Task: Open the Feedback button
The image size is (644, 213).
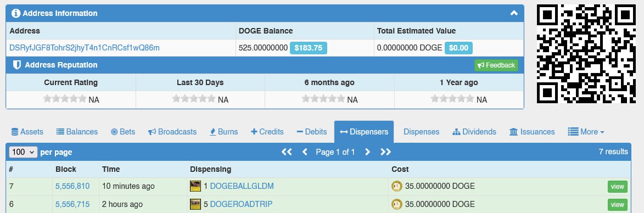Action: pos(496,65)
